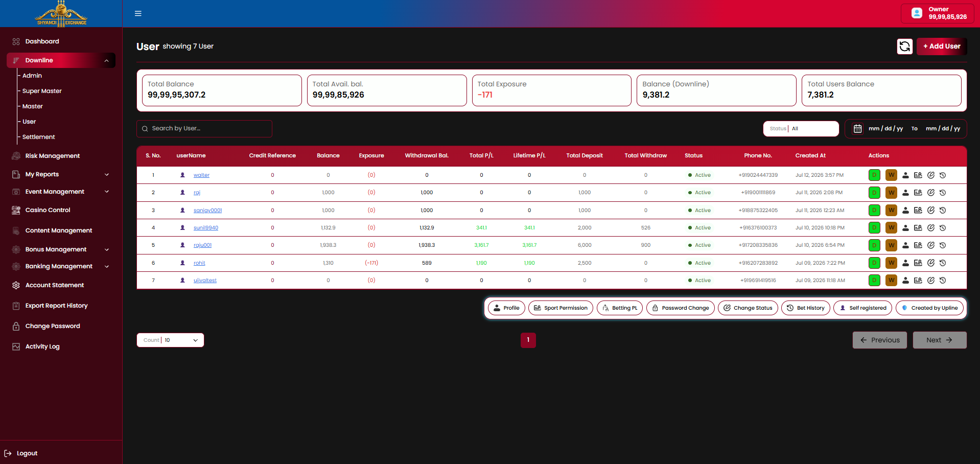This screenshot has width=980, height=464.
Task: Open sport permission icon for raju001
Action: (x=918, y=245)
